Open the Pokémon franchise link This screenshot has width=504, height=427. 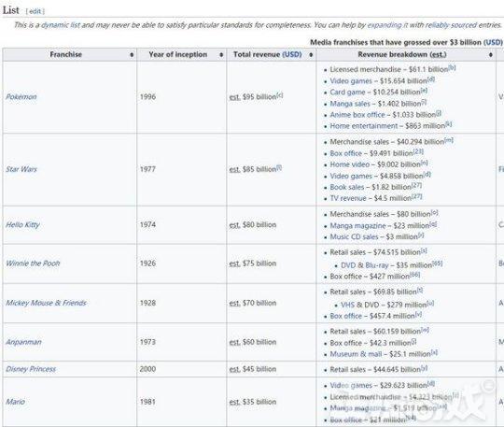(21, 97)
